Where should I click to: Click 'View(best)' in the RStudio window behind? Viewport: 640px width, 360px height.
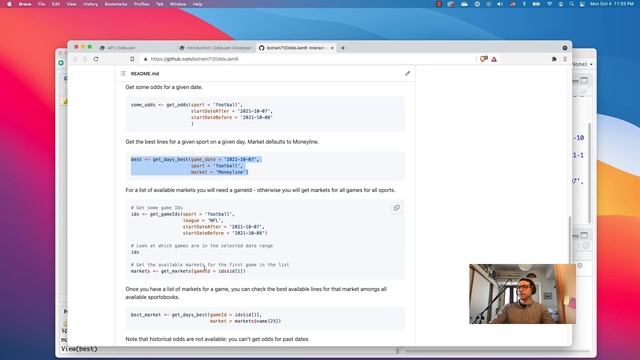click(79, 349)
